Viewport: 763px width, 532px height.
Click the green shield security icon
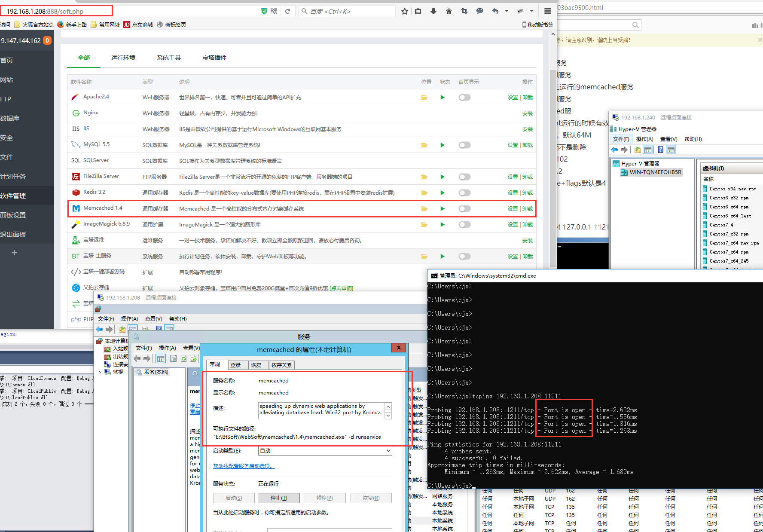pos(264,11)
